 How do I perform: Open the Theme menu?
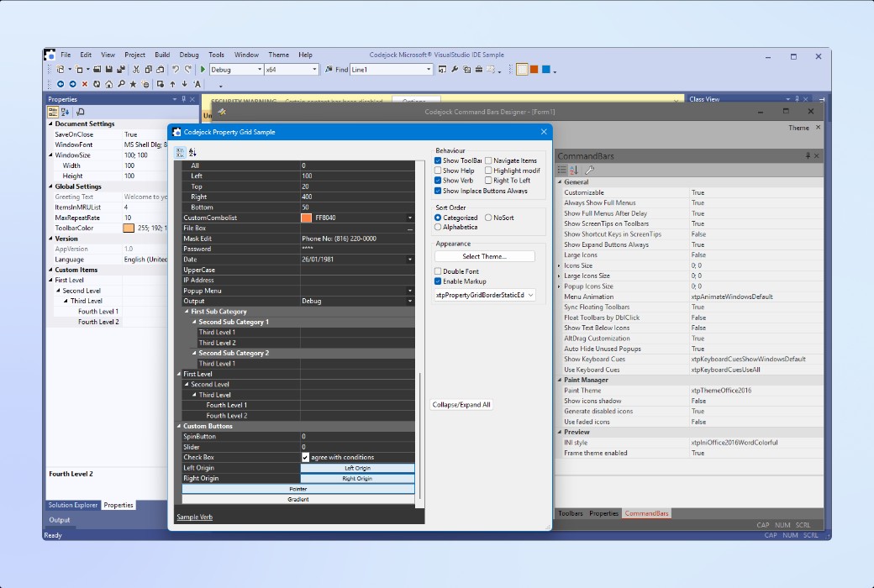[279, 55]
